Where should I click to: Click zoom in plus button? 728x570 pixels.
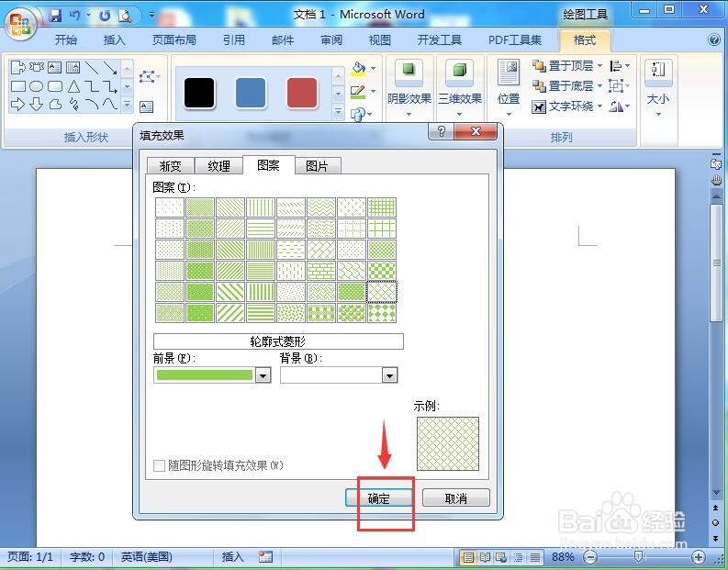(x=699, y=556)
